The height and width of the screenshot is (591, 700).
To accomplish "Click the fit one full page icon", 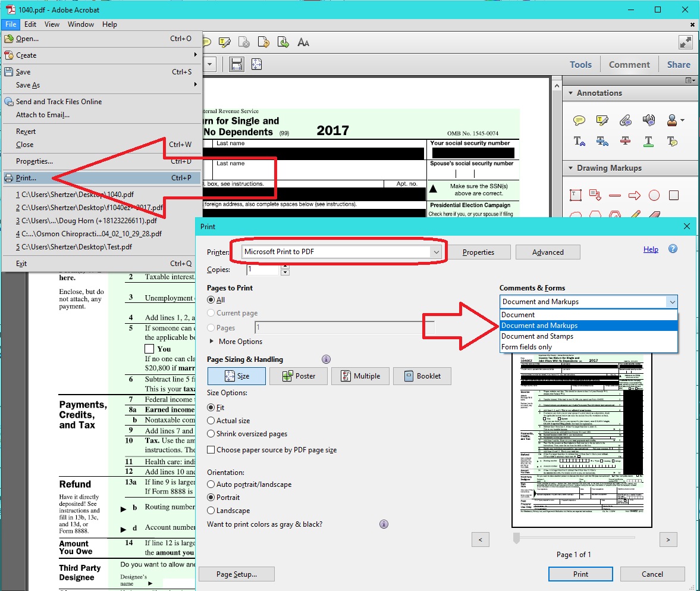I will point(256,64).
